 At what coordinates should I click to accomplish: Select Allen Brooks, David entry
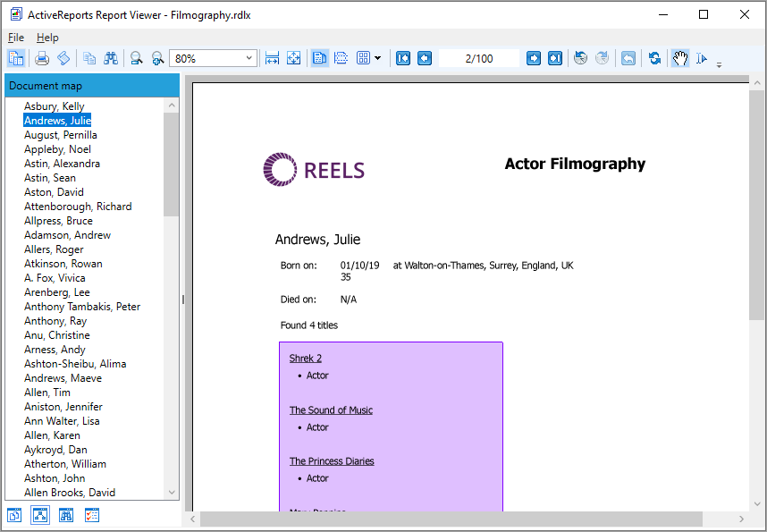70,493
